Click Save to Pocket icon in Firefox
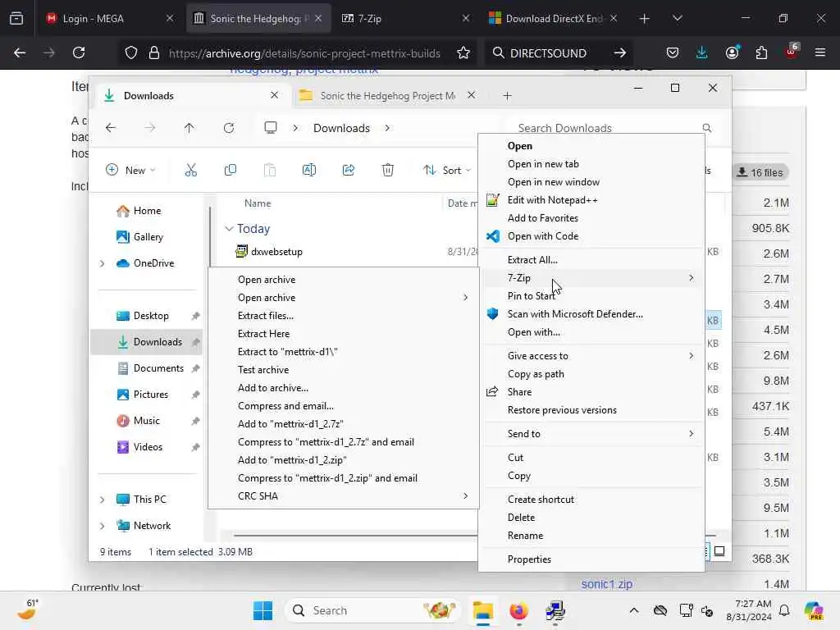The width and height of the screenshot is (840, 630). (673, 52)
